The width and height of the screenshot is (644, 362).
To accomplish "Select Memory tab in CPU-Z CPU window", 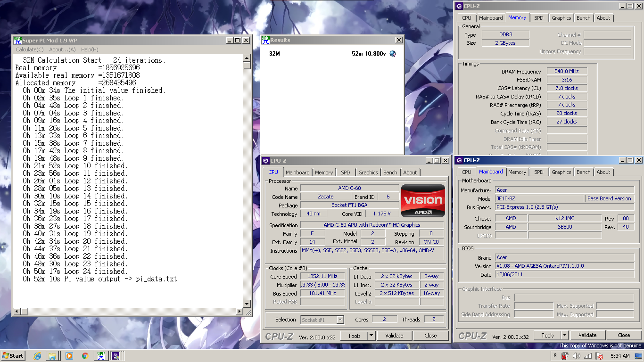I will (324, 173).
